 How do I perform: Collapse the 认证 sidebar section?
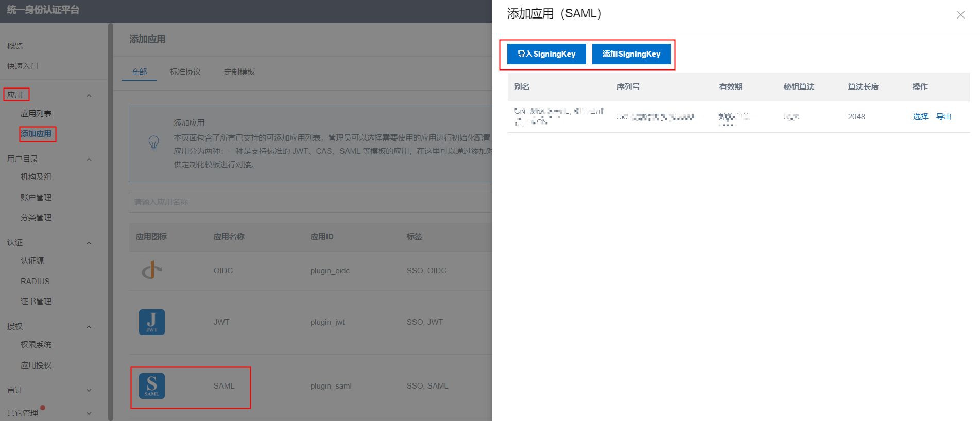89,243
